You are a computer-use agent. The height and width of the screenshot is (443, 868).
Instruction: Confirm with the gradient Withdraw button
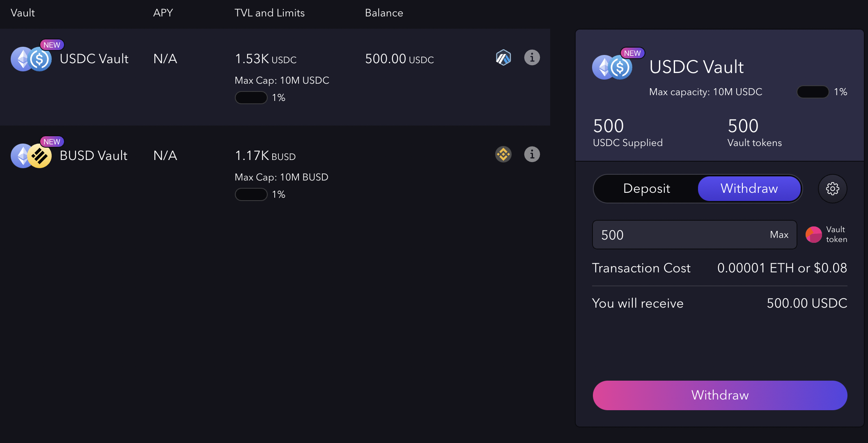pyautogui.click(x=720, y=395)
